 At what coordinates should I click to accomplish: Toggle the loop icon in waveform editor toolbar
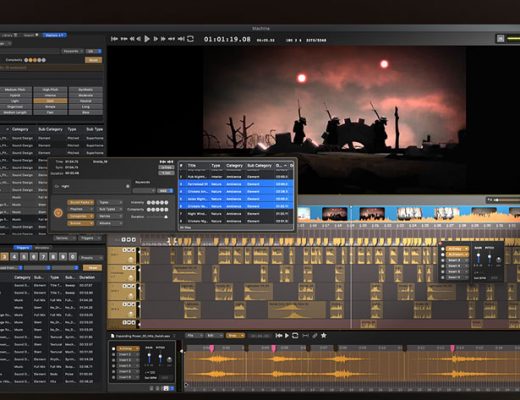point(295,335)
